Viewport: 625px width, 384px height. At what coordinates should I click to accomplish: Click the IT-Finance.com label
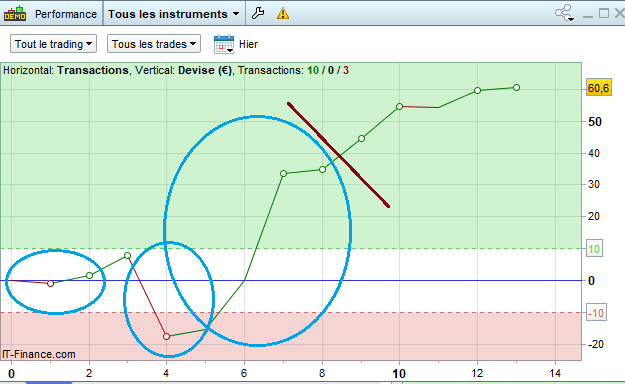point(39,354)
